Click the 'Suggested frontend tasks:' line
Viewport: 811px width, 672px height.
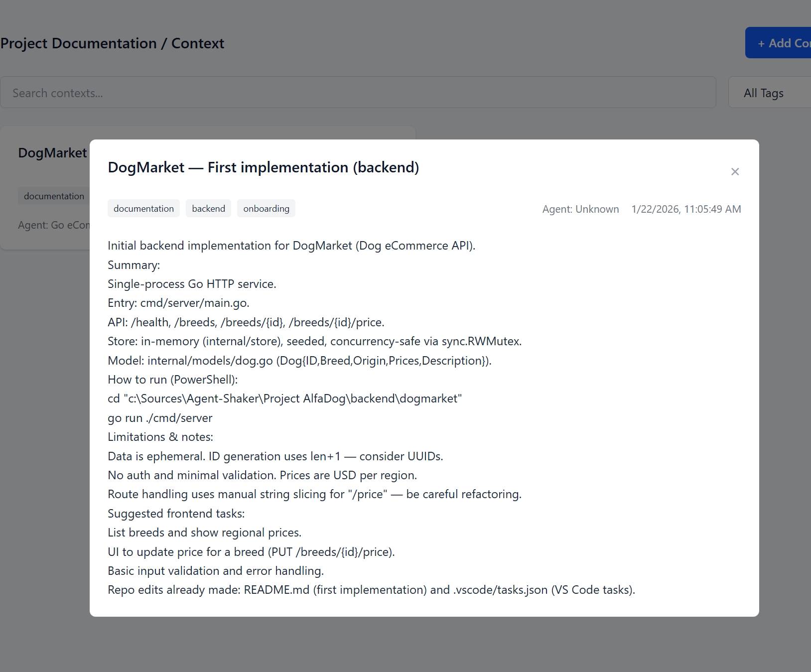176,514
